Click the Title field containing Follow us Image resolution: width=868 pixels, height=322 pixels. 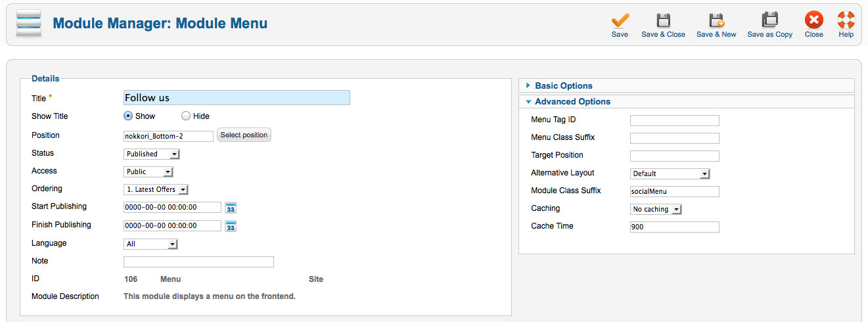click(237, 98)
